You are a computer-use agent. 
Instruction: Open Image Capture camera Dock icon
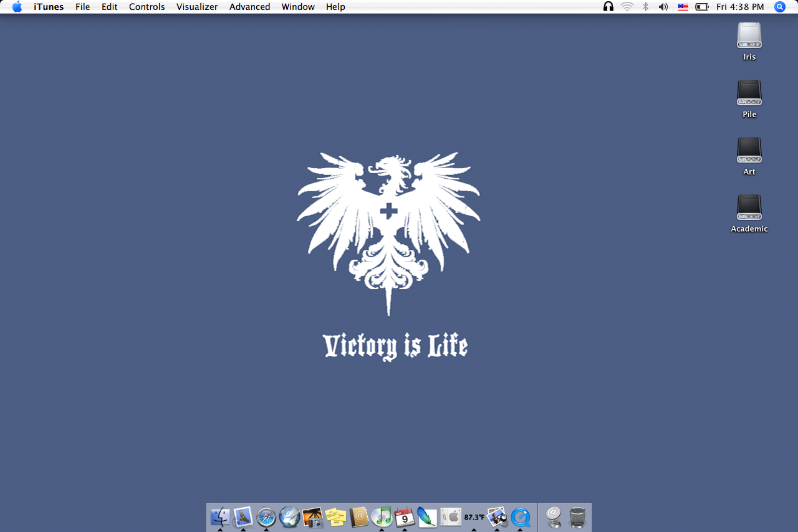point(312,517)
